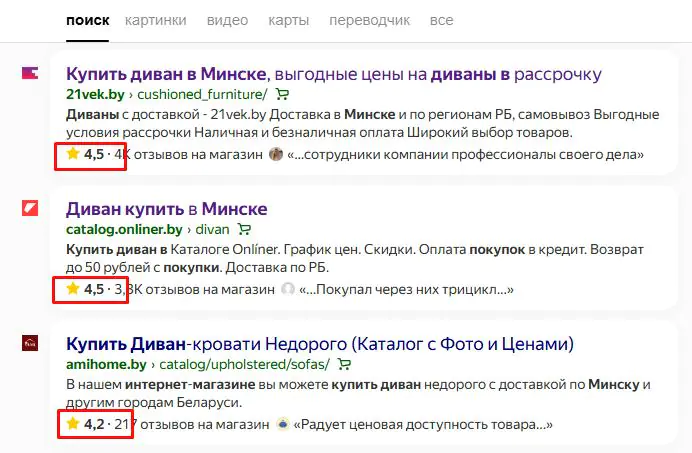Click snippet text 'В нашем интернет-магазине'
The height and width of the screenshot is (453, 692).
(x=161, y=385)
